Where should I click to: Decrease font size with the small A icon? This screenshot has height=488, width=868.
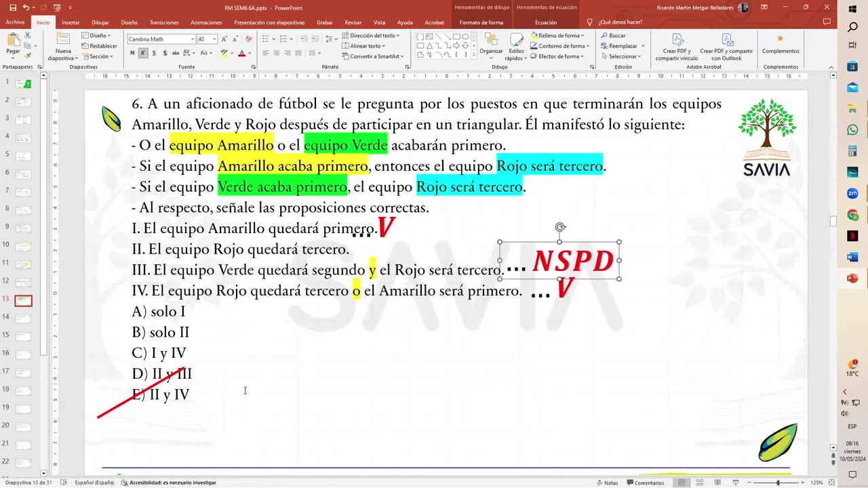pyautogui.click(x=235, y=39)
